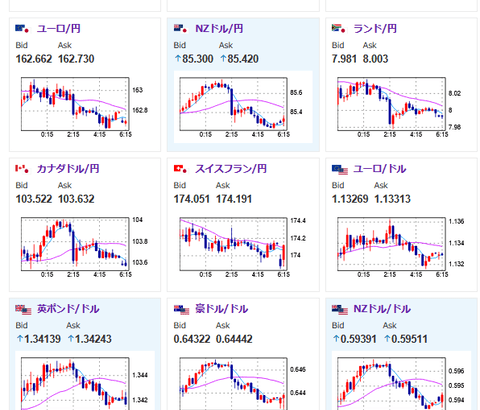Click the Euro/Dollar flag icon
The height and width of the screenshot is (410, 480).
340,170
